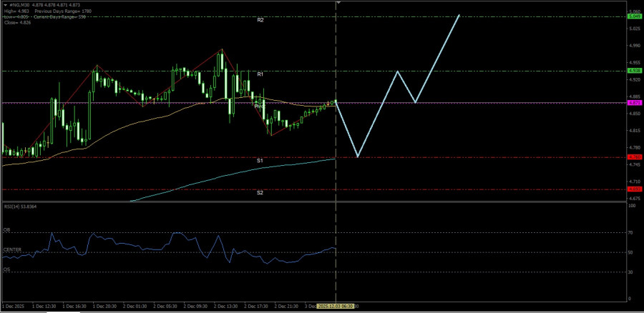The image size is (644, 313).
Task: Click the '1 Dec 16:30' time axis label
Action: point(74,306)
